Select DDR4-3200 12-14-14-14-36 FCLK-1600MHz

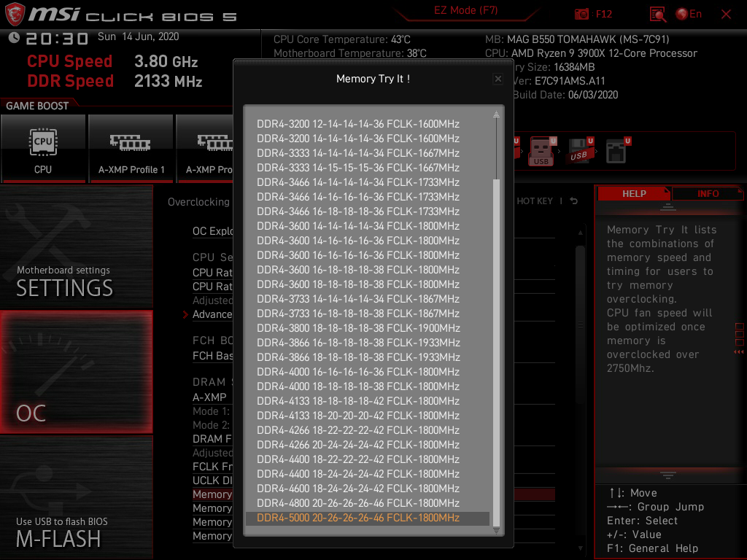coord(368,124)
